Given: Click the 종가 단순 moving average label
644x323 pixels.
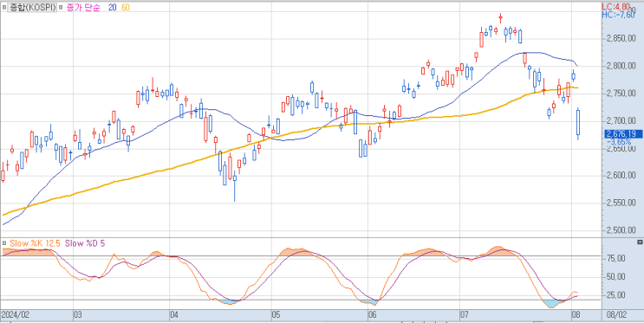Looking at the screenshot, I should pyautogui.click(x=83, y=8).
